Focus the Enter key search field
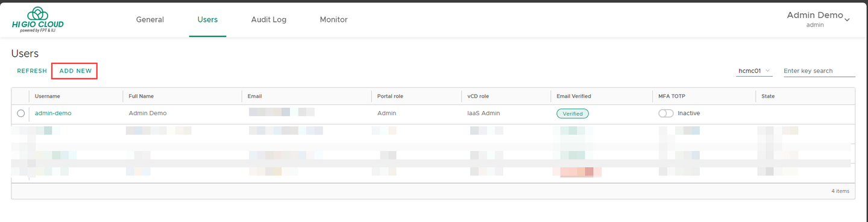Screen dimensions: 868x222 tap(819, 71)
